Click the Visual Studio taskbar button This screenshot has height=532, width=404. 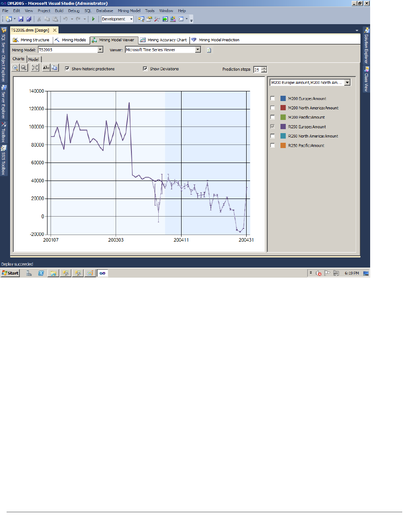pos(102,273)
